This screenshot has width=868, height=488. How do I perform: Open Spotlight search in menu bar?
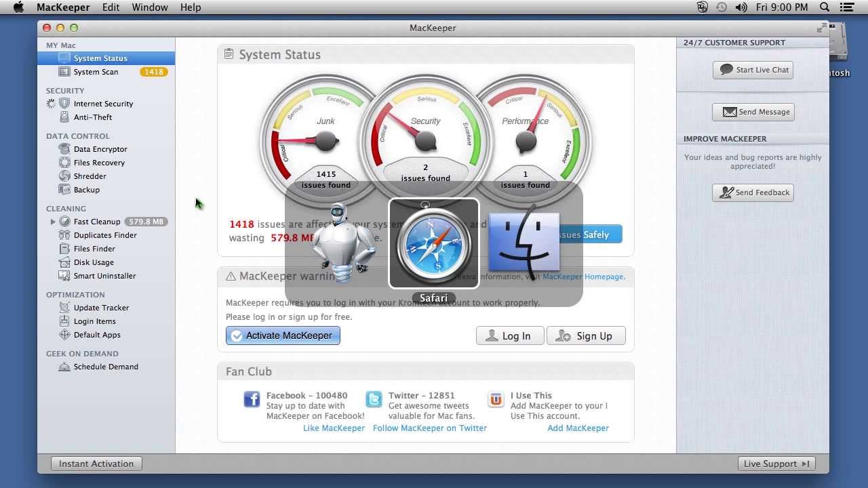(825, 7)
